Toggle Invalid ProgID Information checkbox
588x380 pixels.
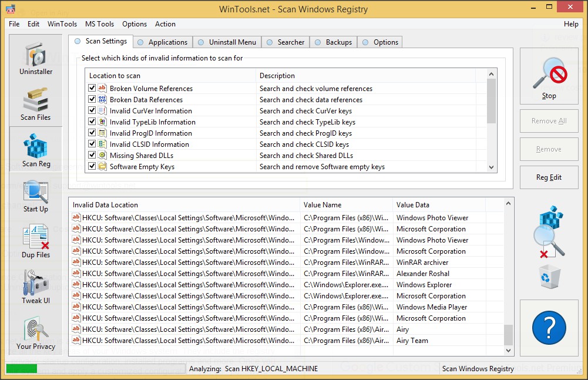coord(92,133)
